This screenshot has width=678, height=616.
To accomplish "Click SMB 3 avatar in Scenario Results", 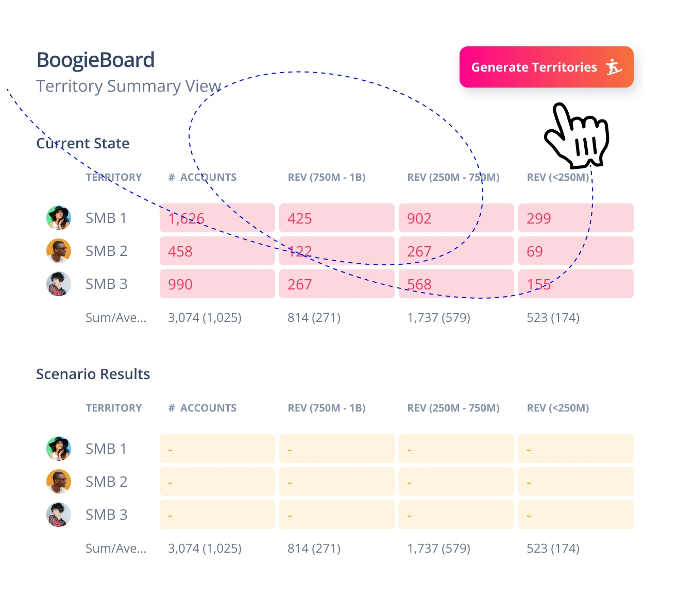I will pos(59,515).
